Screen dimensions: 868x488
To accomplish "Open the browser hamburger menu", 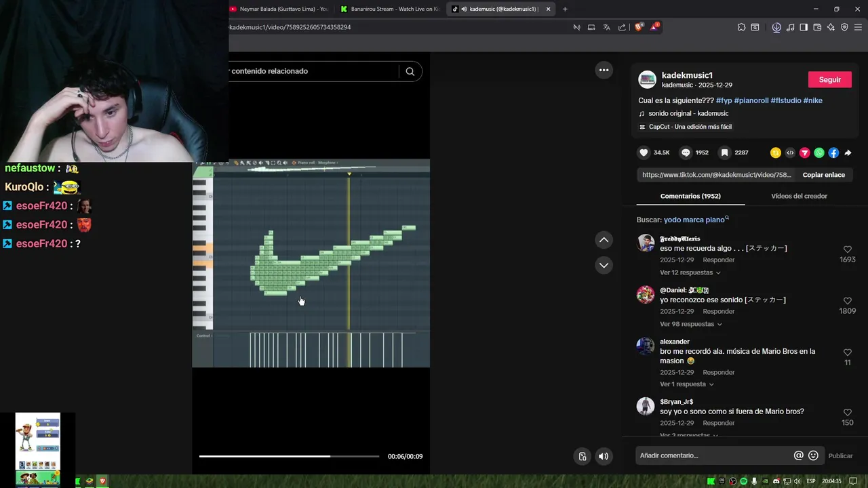I will [x=858, y=27].
